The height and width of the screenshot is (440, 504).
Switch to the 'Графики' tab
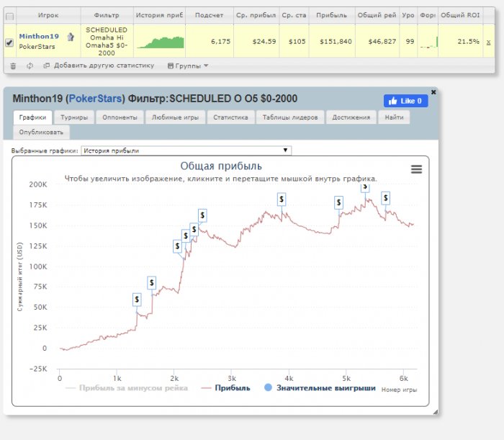[32, 117]
